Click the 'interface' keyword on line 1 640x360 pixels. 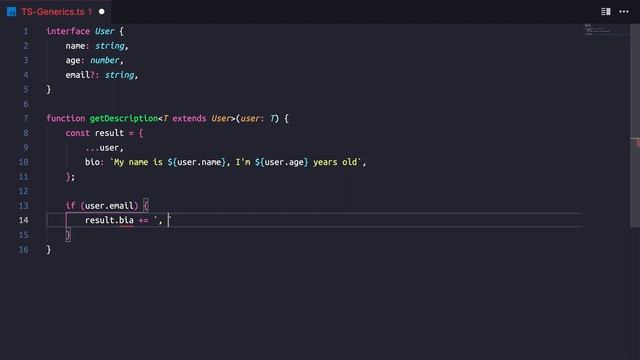point(68,31)
